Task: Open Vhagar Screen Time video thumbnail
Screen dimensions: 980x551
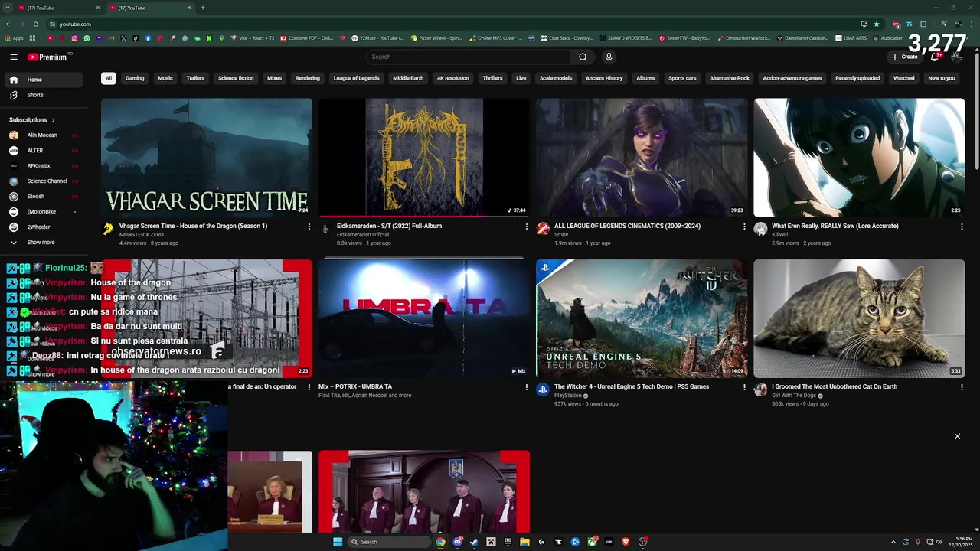Action: click(x=207, y=158)
